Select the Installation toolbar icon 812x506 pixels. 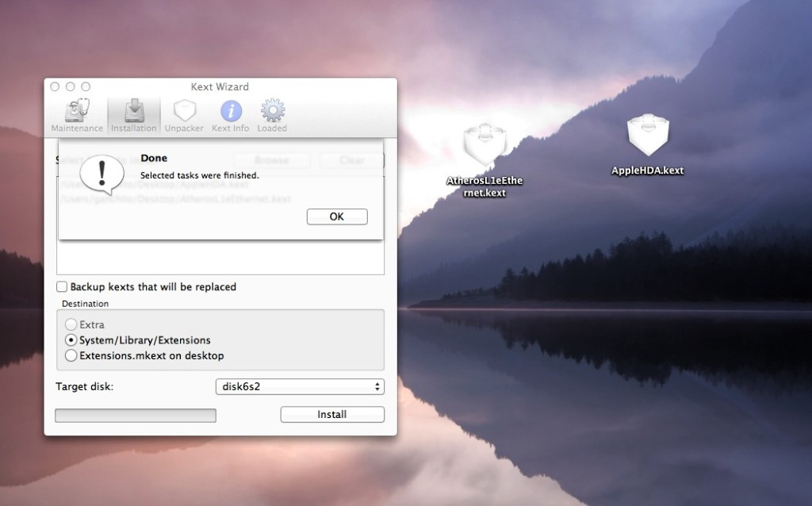133,116
